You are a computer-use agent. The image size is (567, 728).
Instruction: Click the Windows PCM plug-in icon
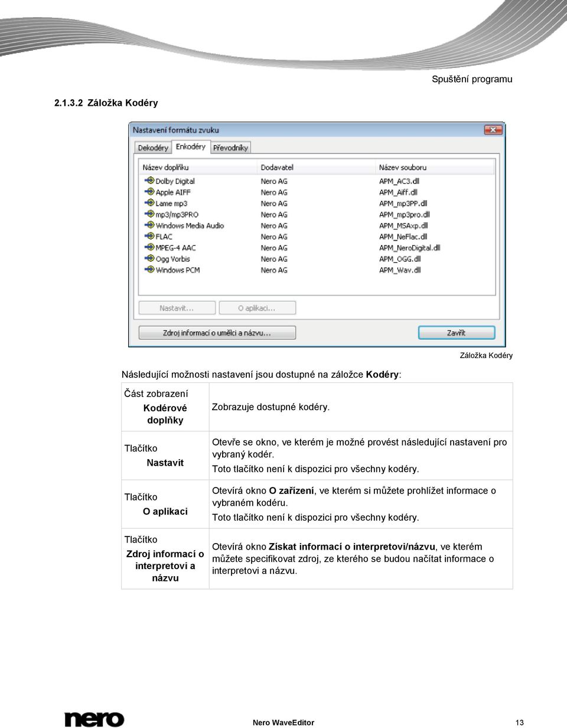[x=149, y=270]
